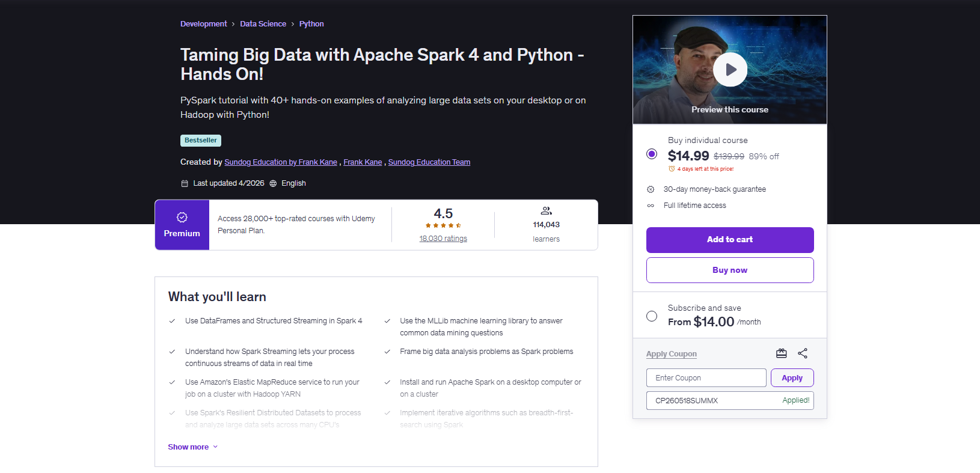Click Access 28,000+ top-rated courses text
This screenshot has width=980, height=473.
[296, 225]
